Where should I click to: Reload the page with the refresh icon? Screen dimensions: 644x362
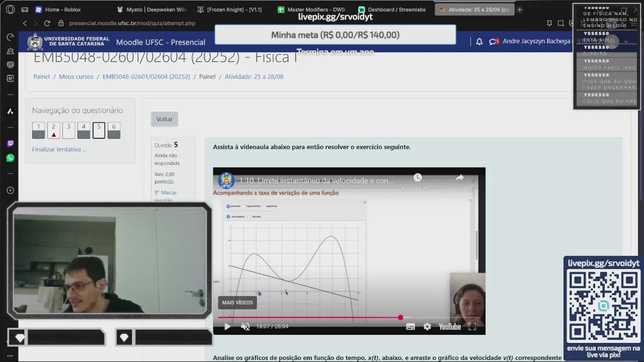click(47, 23)
